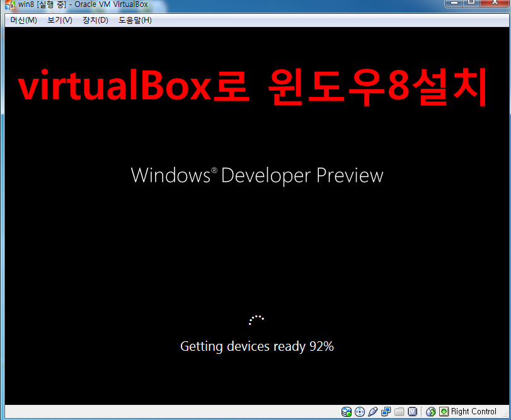Click the mouse integration globe icon
The height and width of the screenshot is (420, 511).
431,412
